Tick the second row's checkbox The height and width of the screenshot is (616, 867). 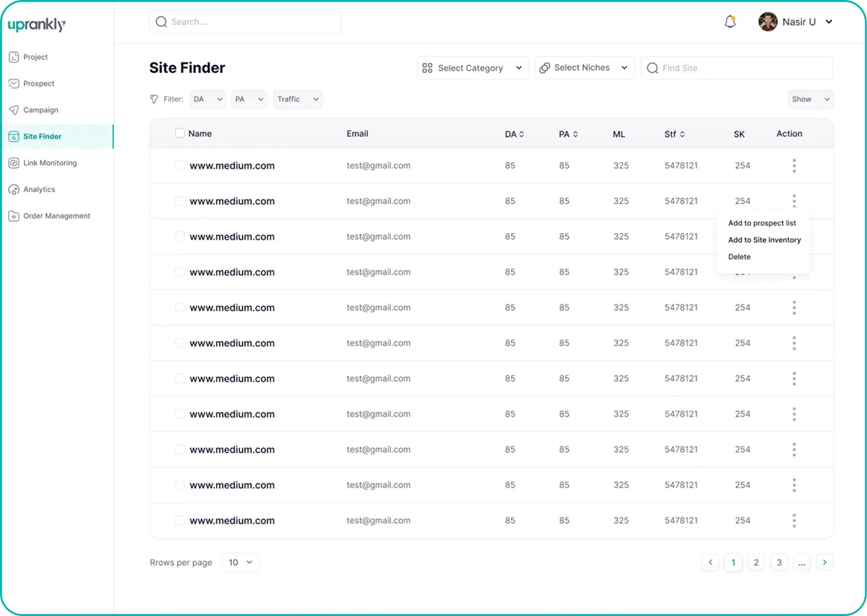click(180, 201)
